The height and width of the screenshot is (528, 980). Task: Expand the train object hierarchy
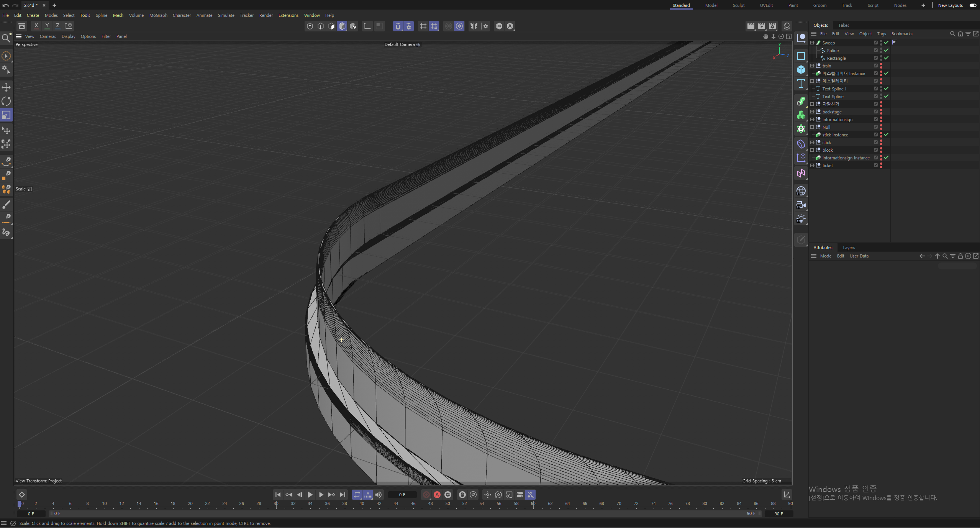pos(812,66)
